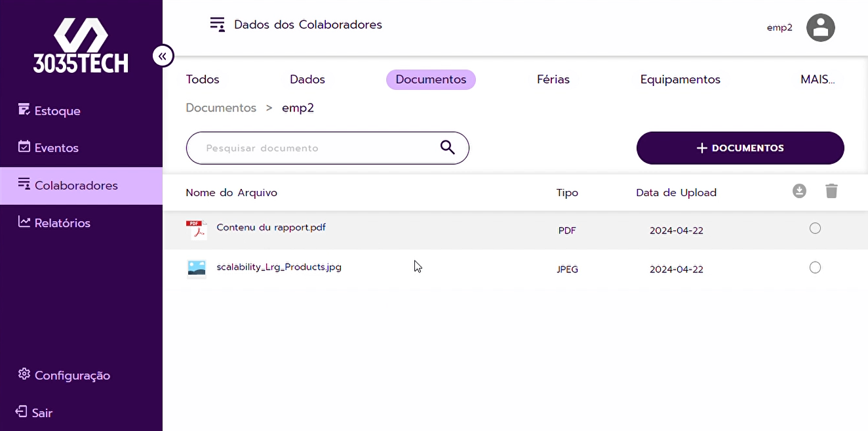Collapse the sidebar with the double-chevron button

[x=163, y=56]
